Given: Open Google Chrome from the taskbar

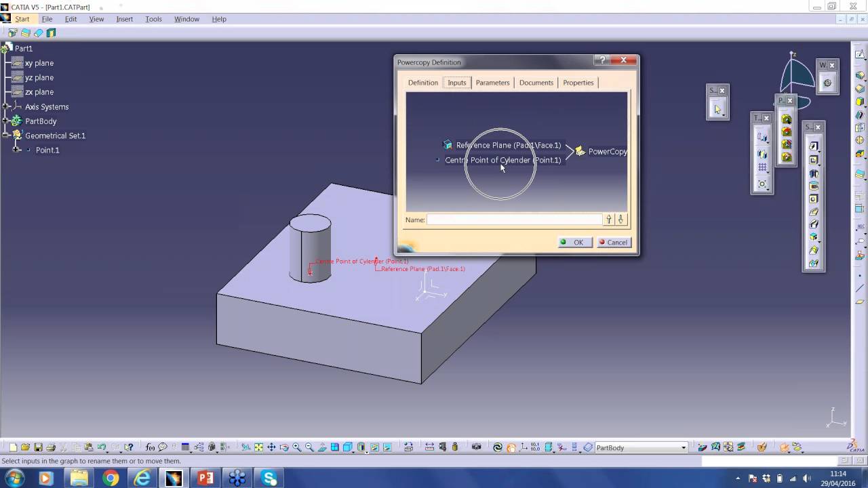Looking at the screenshot, I should (111, 479).
